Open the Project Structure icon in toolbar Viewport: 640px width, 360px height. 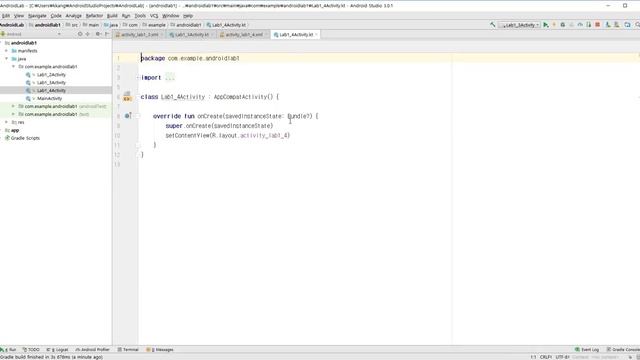[x=627, y=25]
